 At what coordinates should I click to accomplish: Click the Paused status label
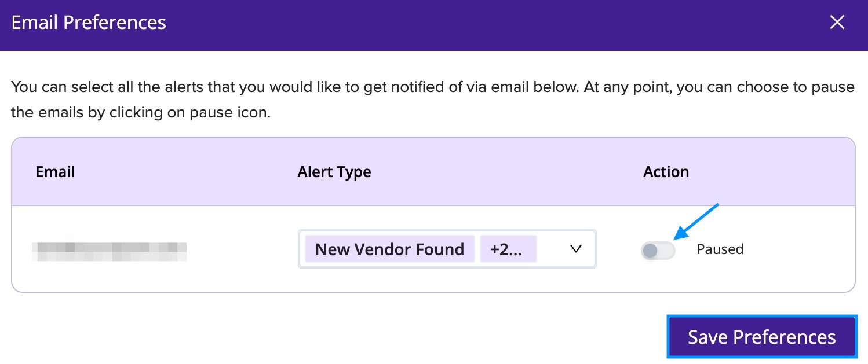point(720,249)
